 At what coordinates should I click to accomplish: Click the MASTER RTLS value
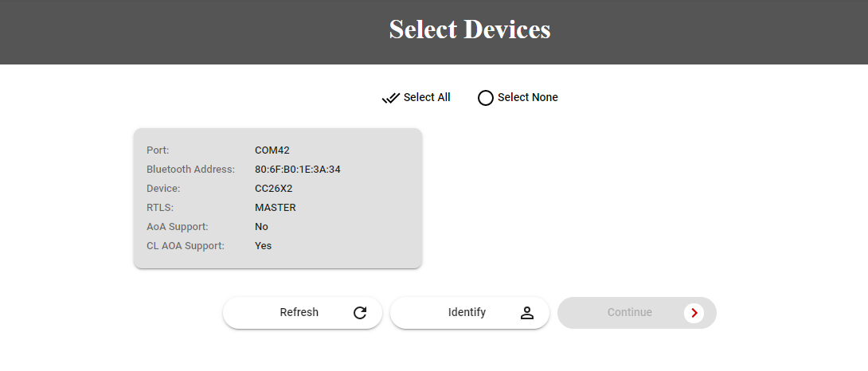coord(275,207)
